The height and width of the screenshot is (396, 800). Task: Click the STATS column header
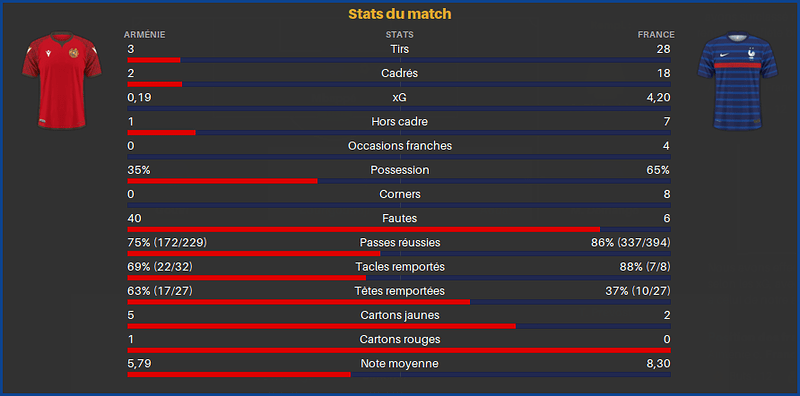click(399, 35)
